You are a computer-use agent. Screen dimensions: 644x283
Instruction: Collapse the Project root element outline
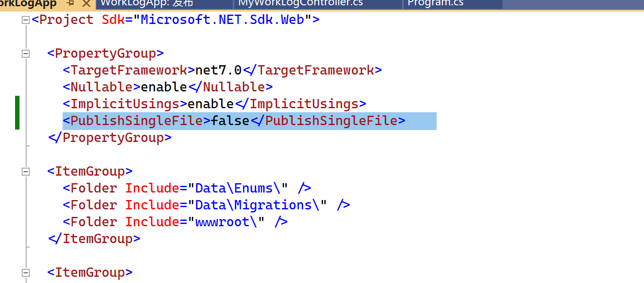click(x=26, y=20)
